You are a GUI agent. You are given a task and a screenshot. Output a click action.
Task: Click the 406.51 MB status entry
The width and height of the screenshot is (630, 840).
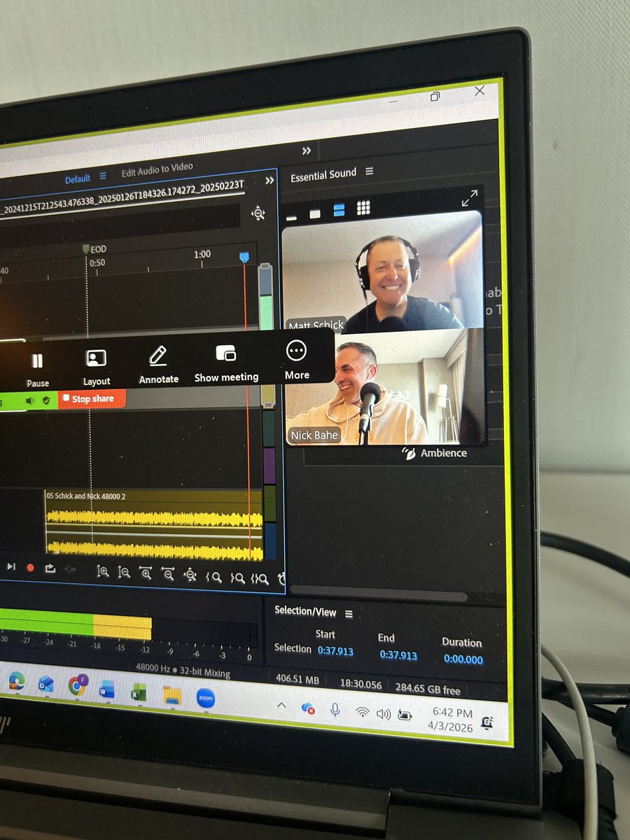tap(297, 680)
